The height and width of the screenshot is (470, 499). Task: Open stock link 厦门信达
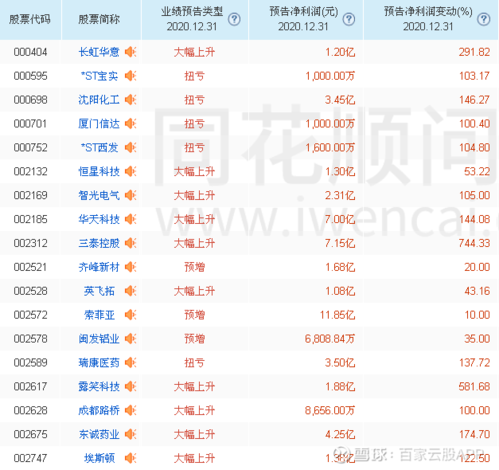pos(99,124)
